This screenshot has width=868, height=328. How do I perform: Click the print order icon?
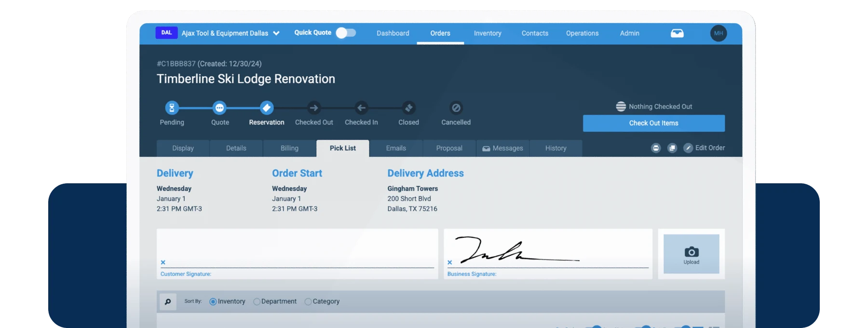[656, 148]
